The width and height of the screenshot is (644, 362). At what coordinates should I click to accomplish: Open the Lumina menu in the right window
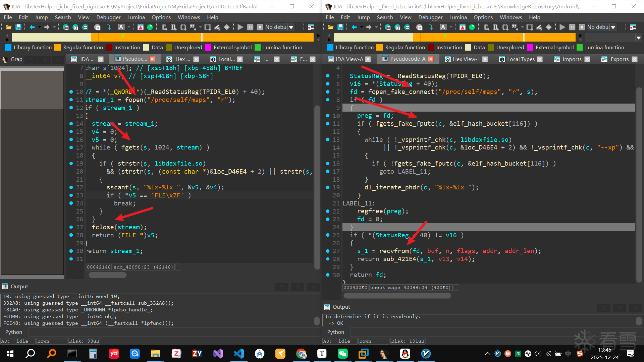(x=458, y=17)
